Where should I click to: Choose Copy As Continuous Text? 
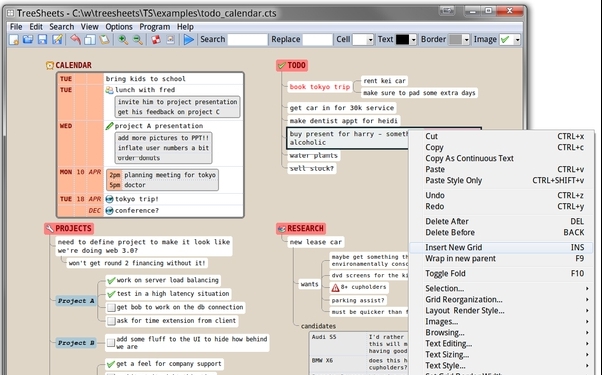(x=501, y=158)
